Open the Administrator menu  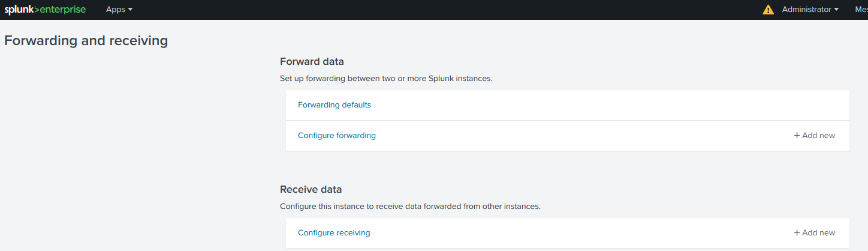pyautogui.click(x=806, y=10)
